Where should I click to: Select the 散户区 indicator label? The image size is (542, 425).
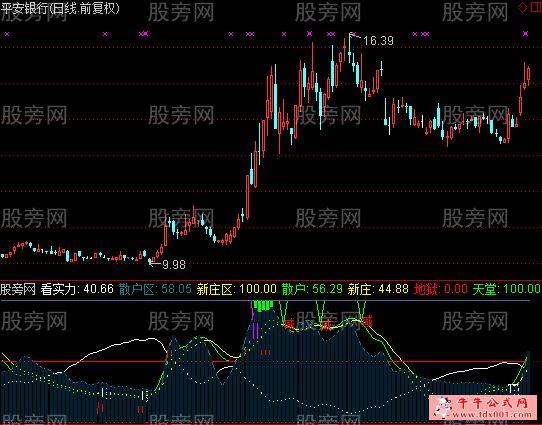pyautogui.click(x=136, y=289)
